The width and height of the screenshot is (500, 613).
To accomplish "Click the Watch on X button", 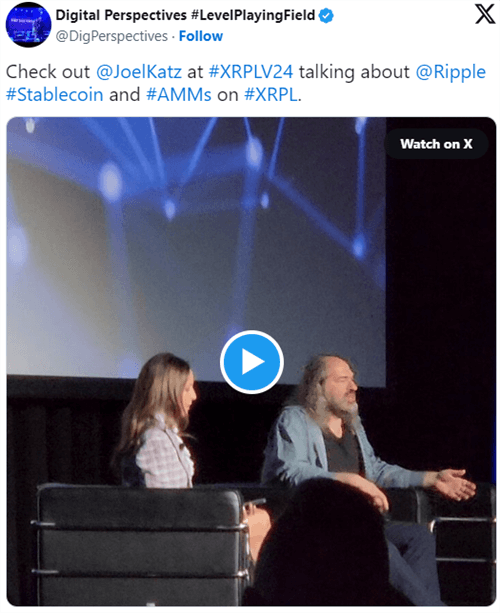I will pyautogui.click(x=436, y=144).
